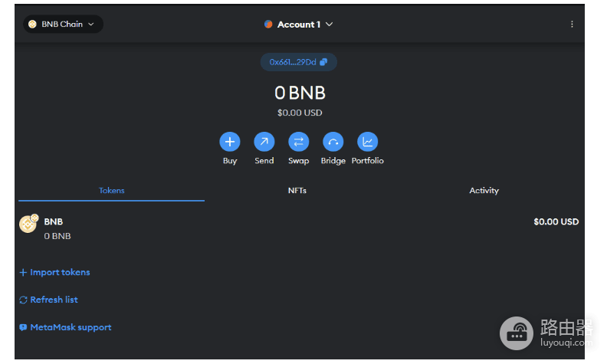
Task: Click the Send arrow icon
Action: point(264,142)
